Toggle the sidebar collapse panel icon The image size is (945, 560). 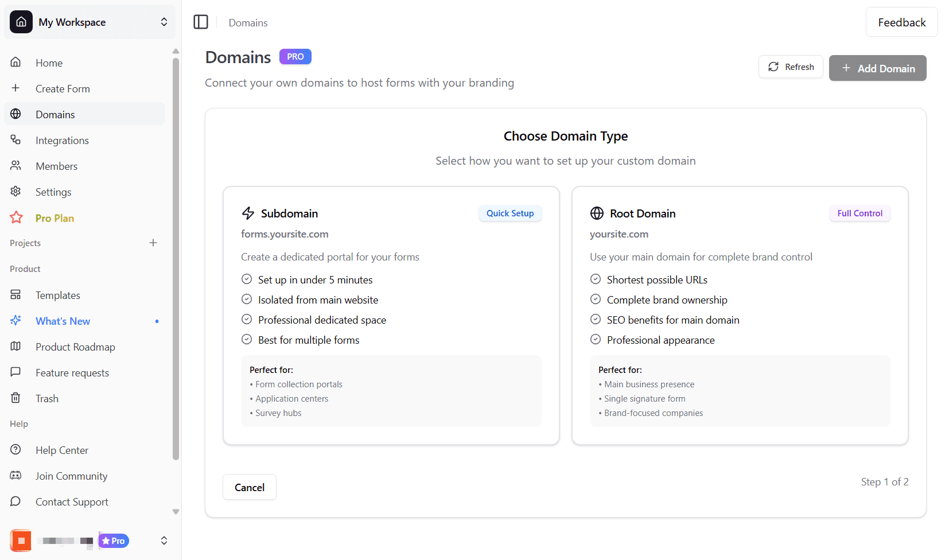tap(201, 22)
